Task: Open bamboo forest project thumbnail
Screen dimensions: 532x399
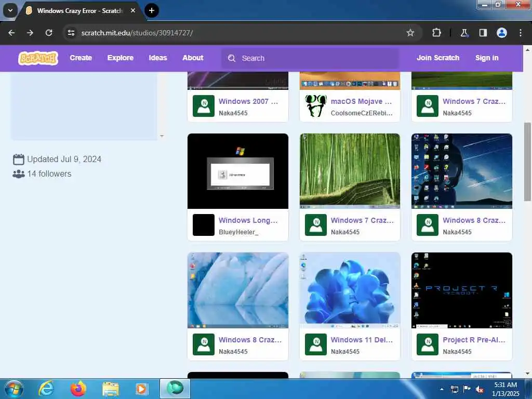Action: [x=350, y=171]
